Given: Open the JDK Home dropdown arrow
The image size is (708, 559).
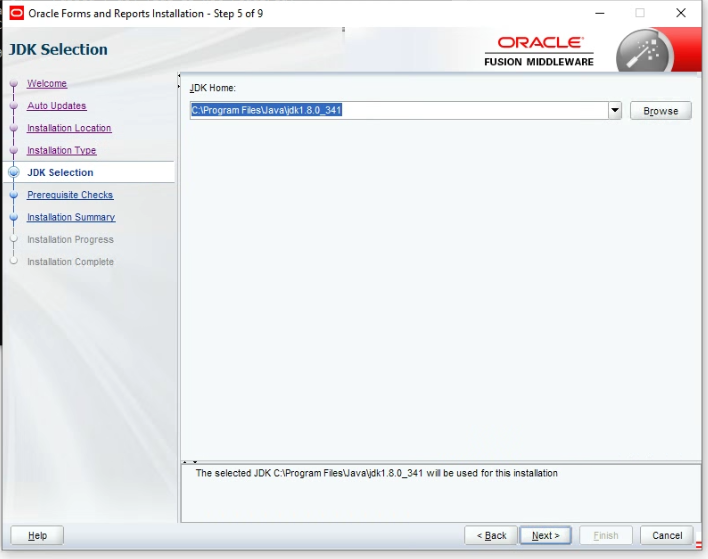Looking at the screenshot, I should point(615,111).
